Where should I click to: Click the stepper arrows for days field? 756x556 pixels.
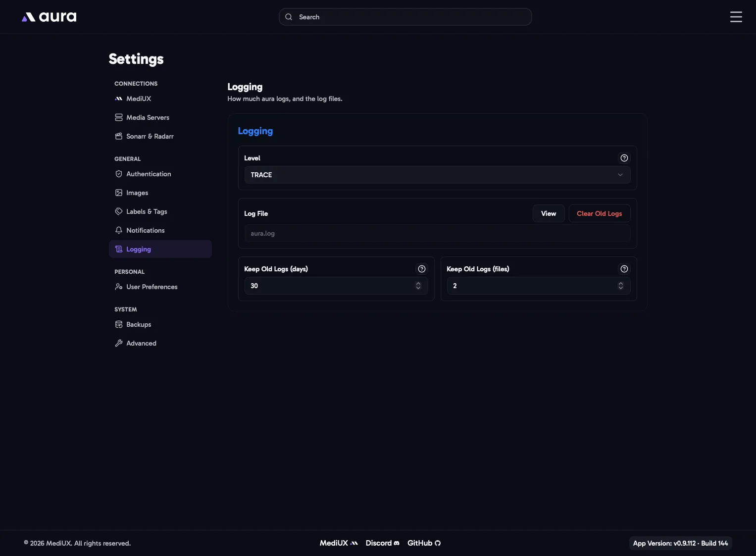418,286
